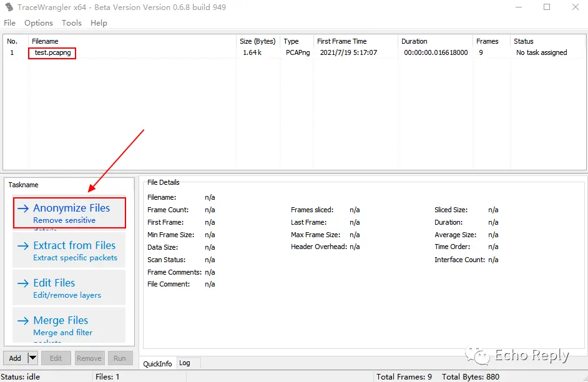Start the Edit Files task

tap(69, 288)
